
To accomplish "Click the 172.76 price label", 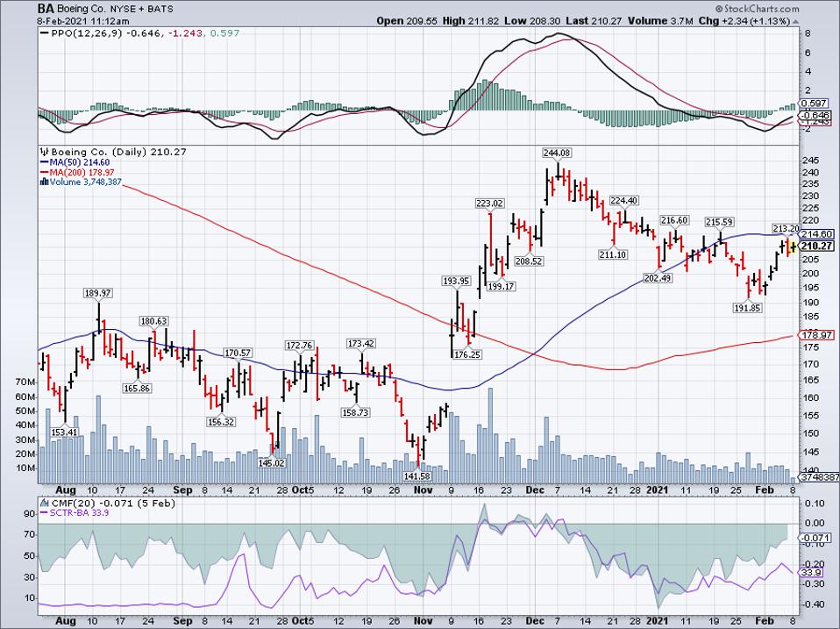I will [x=300, y=345].
